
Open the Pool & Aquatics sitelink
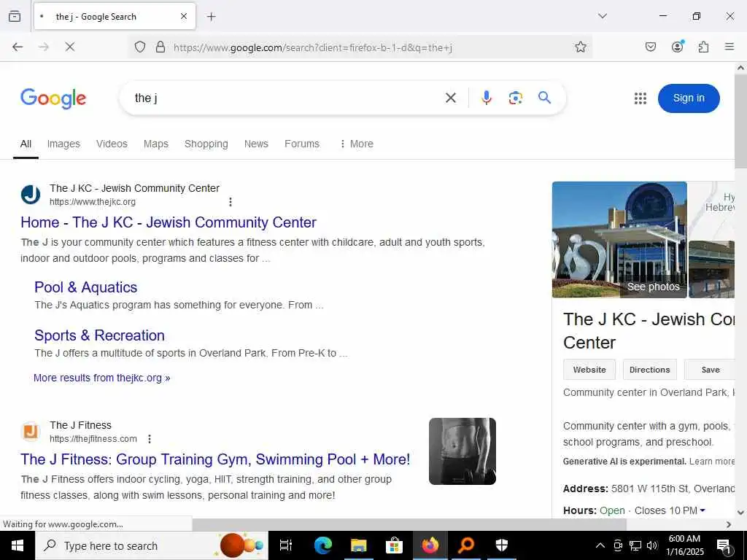coord(86,287)
